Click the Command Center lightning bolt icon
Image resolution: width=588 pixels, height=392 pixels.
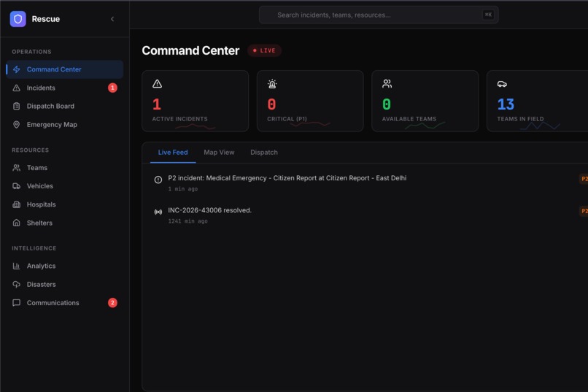click(x=17, y=69)
